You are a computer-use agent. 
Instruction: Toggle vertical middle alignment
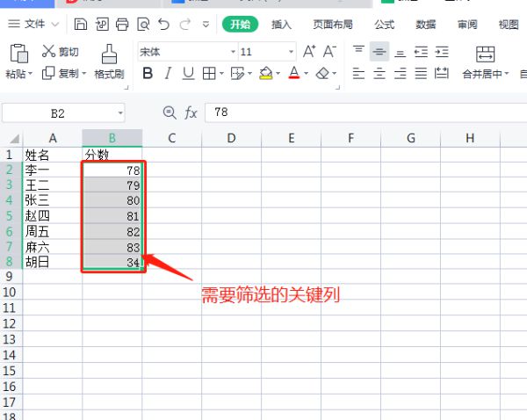pos(379,52)
